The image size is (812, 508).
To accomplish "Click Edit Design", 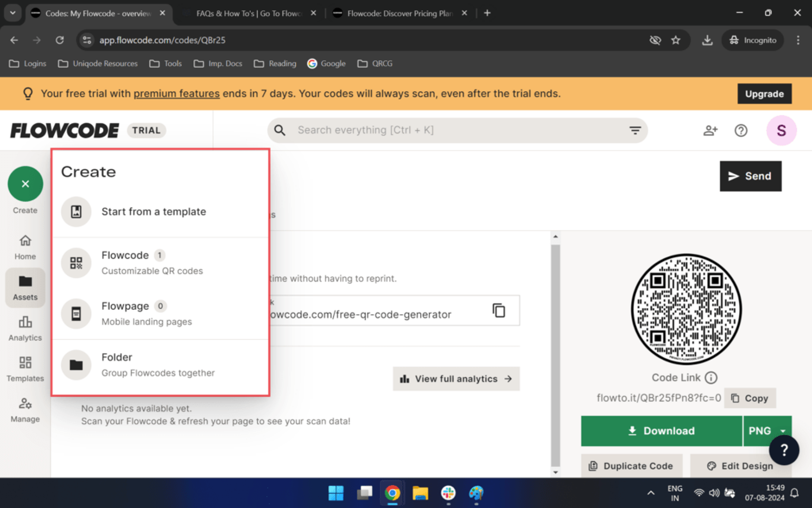I will 741,466.
